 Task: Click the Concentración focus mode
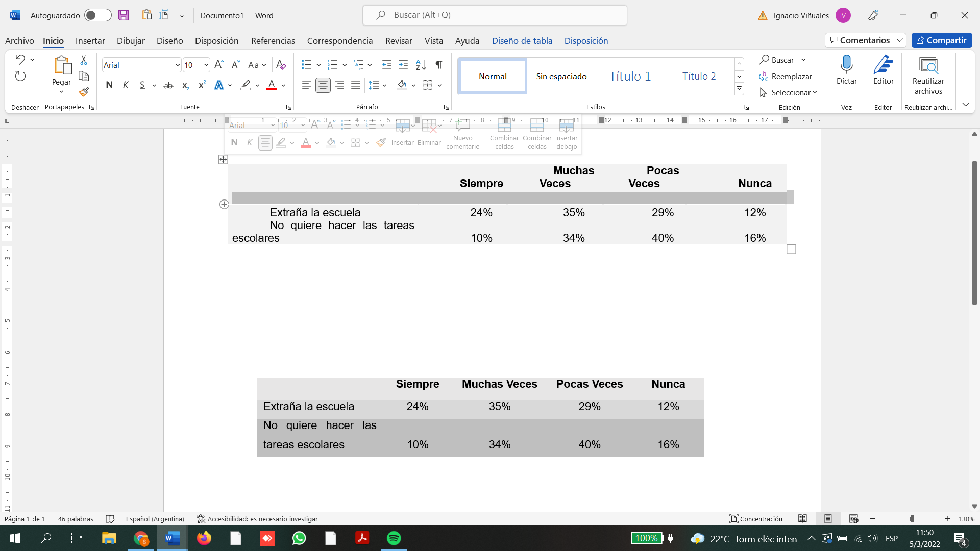click(756, 519)
